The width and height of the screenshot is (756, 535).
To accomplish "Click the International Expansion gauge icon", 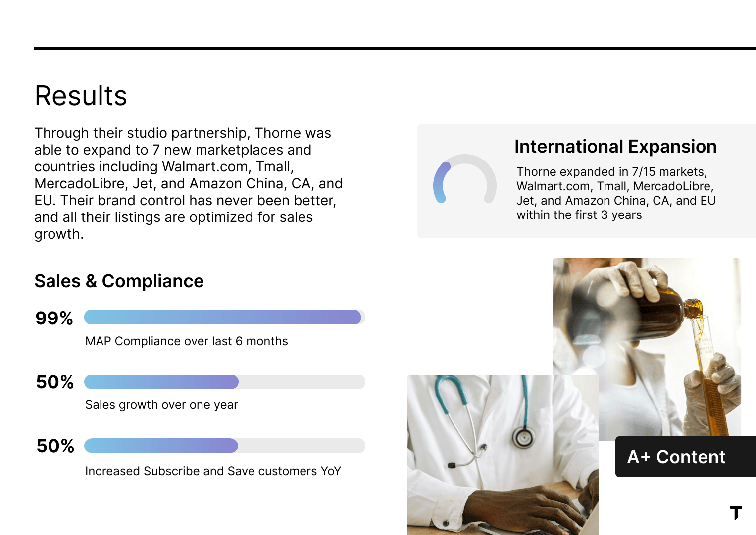I will pyautogui.click(x=464, y=179).
